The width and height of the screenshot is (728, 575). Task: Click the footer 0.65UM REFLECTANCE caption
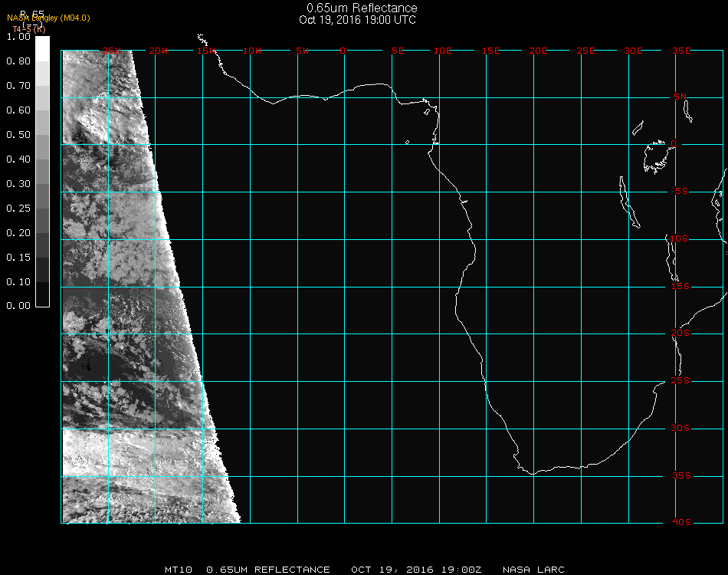click(x=269, y=570)
